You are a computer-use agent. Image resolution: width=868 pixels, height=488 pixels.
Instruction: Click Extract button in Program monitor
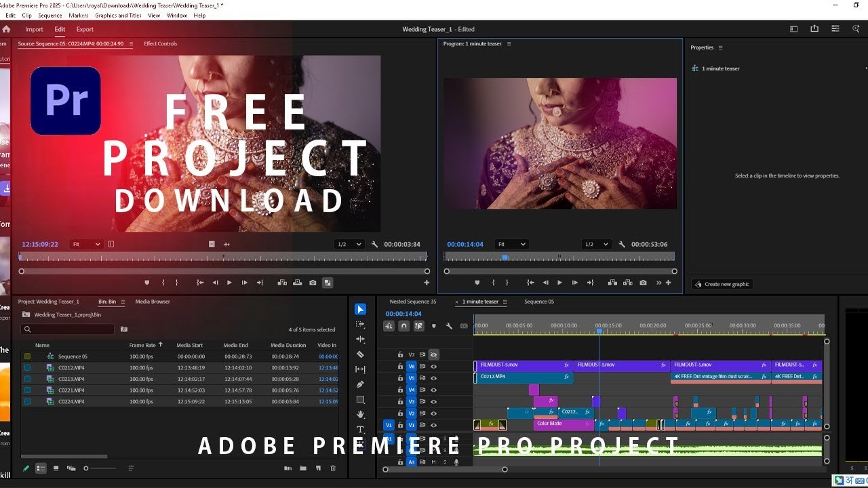(x=627, y=283)
